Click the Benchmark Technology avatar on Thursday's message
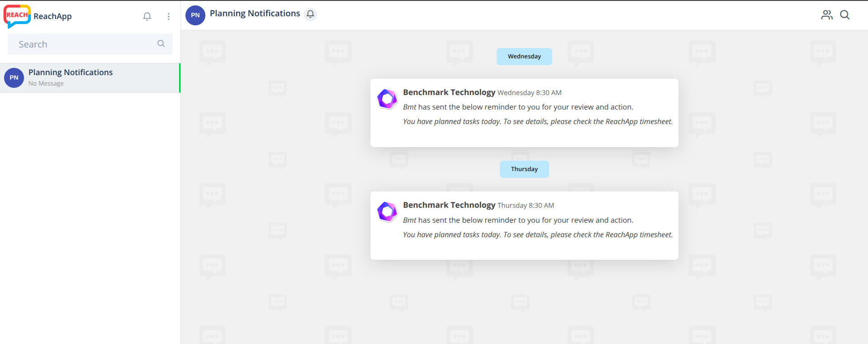The height and width of the screenshot is (344, 868). [387, 212]
